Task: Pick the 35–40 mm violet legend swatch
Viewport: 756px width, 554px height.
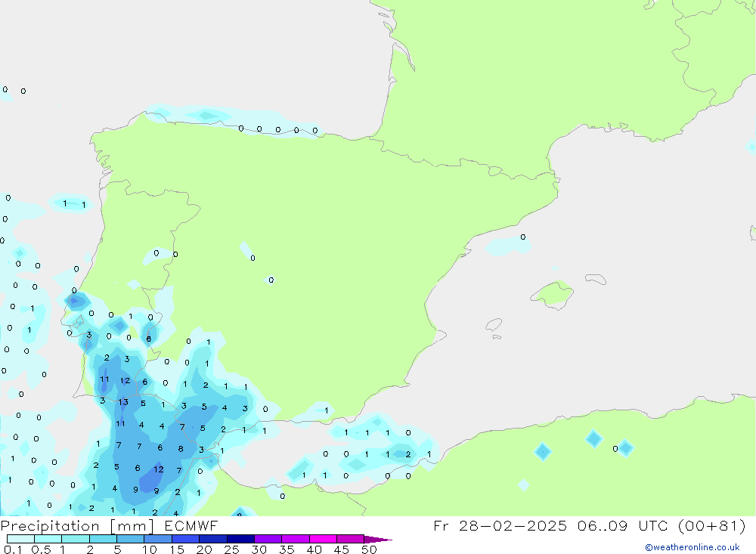Action: pyautogui.click(x=296, y=539)
